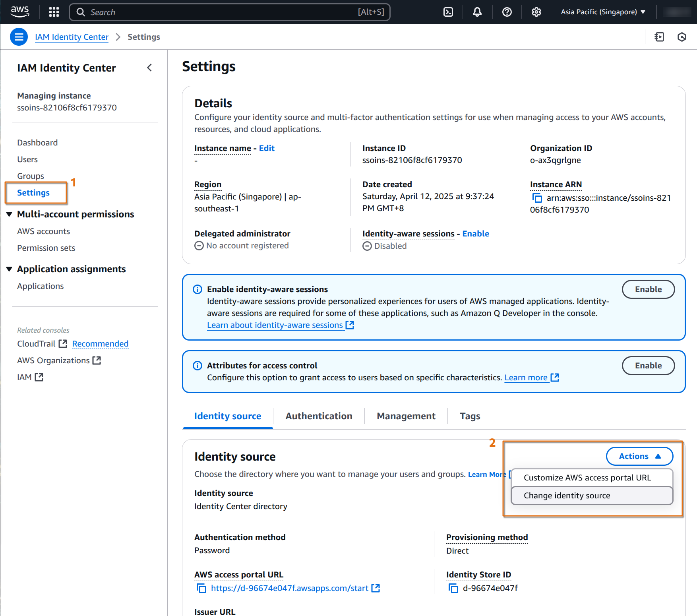The height and width of the screenshot is (616, 697).
Task: Click Enable button in identity-aware sessions banner
Action: (648, 289)
